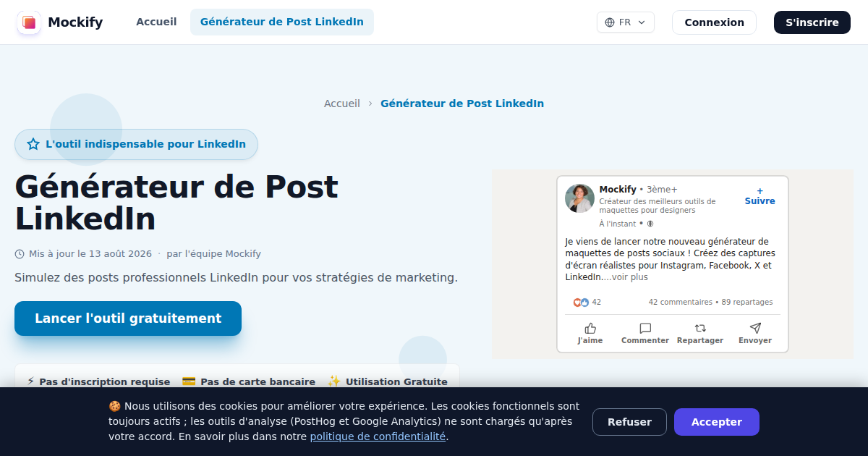Click the globe visibility icon next to À l'instant
The height and width of the screenshot is (456, 868).
[650, 224]
